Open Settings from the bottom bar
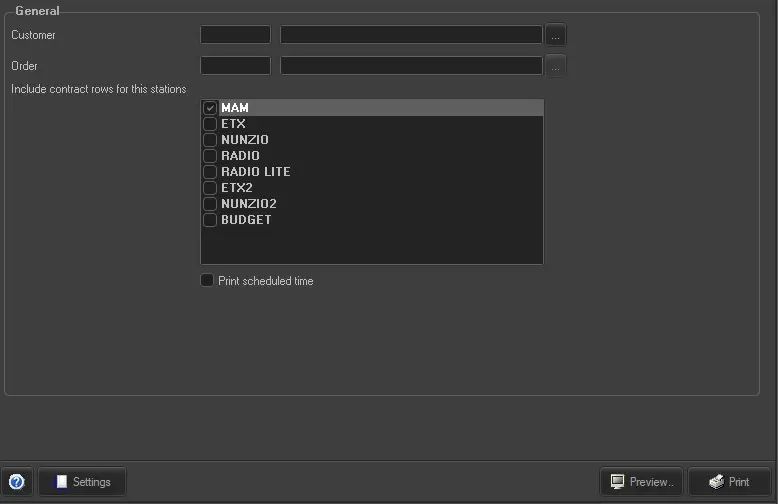Viewport: 778px width, 504px height. click(82, 482)
